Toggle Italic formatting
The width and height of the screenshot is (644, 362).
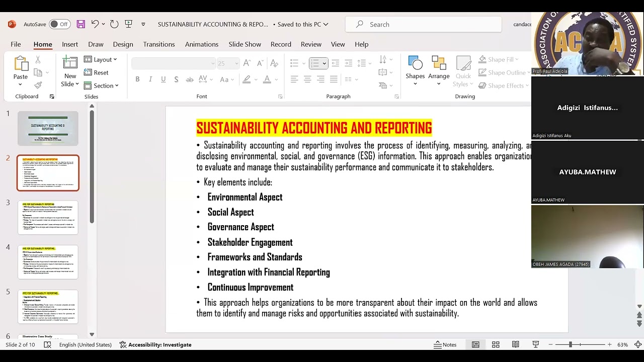click(150, 79)
